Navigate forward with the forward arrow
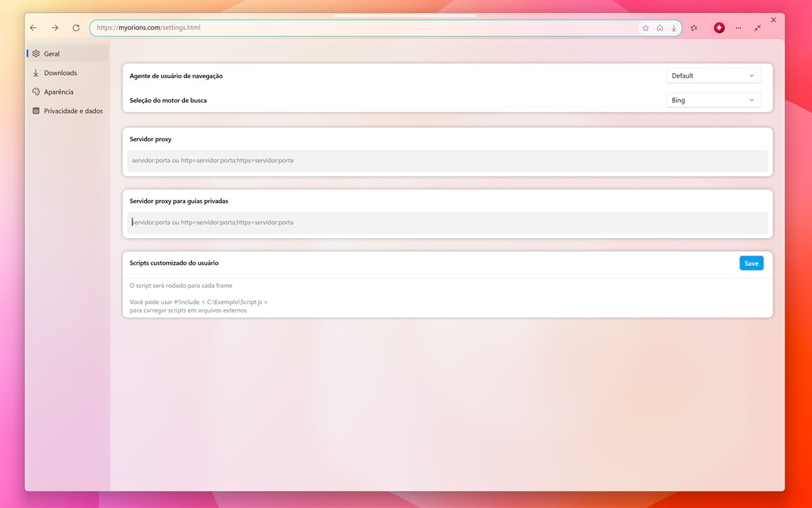The height and width of the screenshot is (508, 812). tap(54, 28)
